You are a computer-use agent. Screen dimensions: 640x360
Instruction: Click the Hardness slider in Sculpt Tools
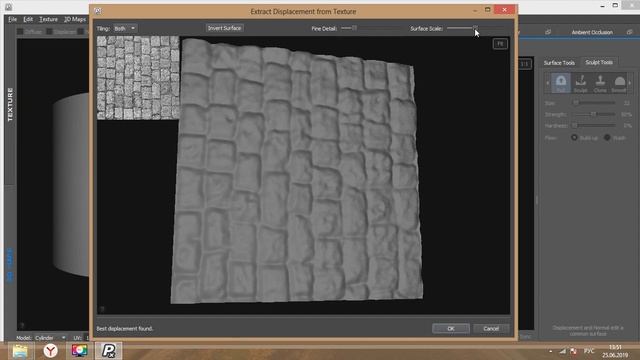595,125
